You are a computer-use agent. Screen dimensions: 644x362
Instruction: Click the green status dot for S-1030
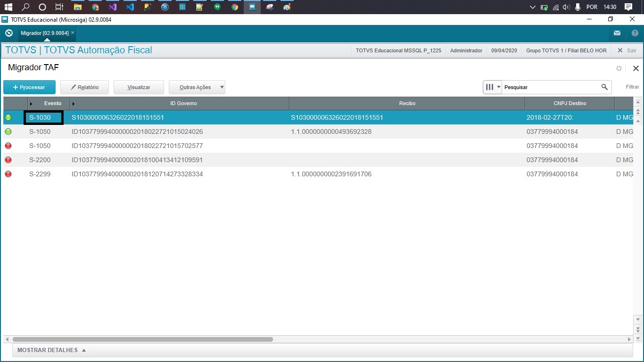[8, 117]
